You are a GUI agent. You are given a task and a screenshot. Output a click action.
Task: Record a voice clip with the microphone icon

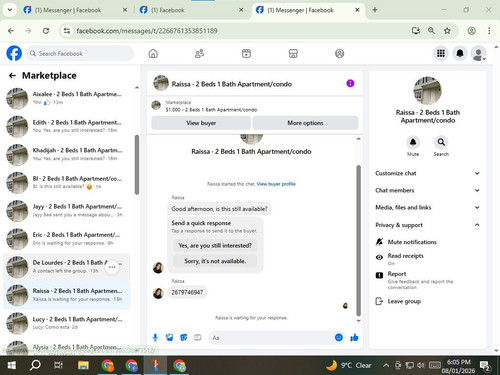pos(155,338)
